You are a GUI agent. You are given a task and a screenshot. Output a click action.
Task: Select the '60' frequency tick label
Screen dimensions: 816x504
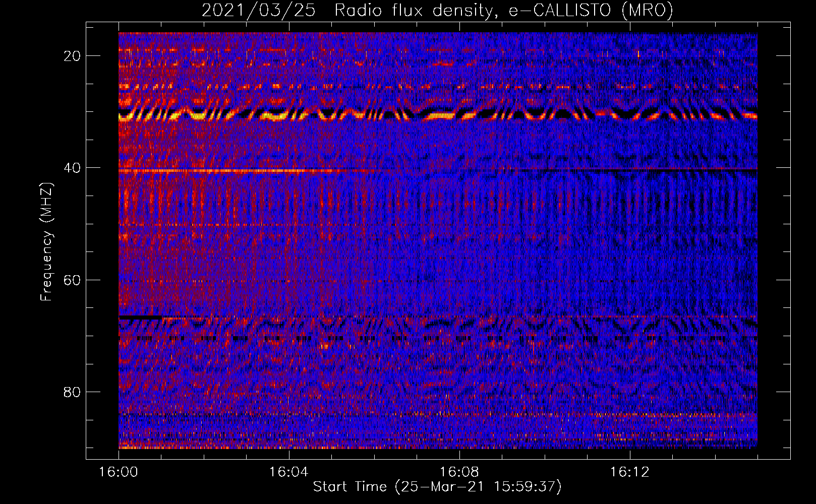click(x=72, y=280)
